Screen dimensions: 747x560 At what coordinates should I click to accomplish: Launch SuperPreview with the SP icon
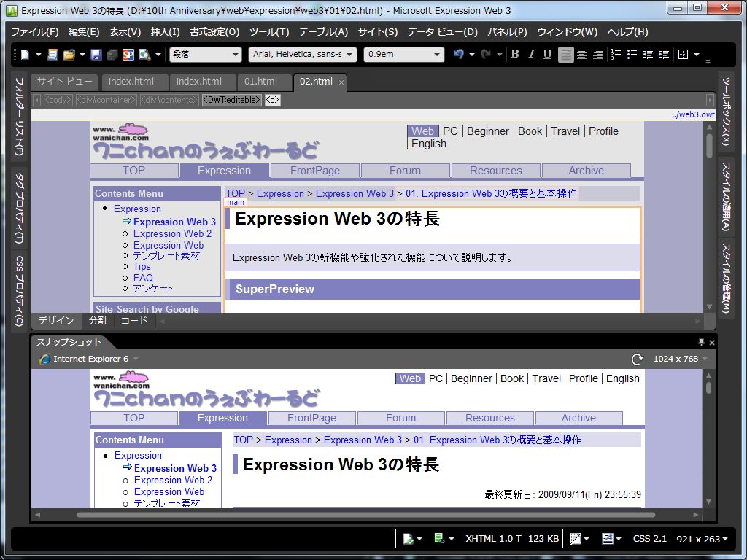(128, 54)
